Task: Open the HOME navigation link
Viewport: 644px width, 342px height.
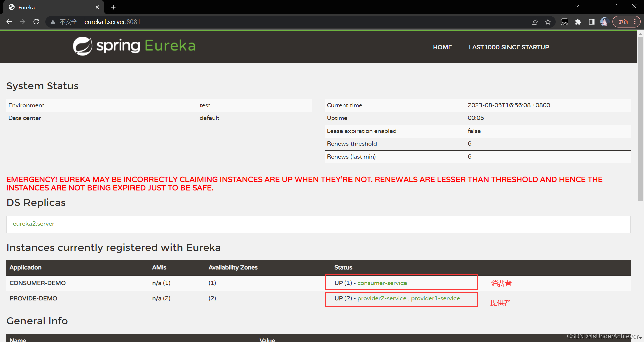Action: pyautogui.click(x=442, y=47)
